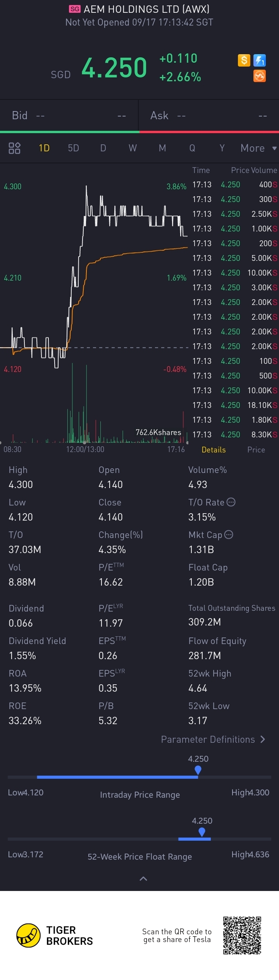This screenshot has width=279, height=980.
Task: Tap the 8.30K volume trade row
Action: [234, 435]
